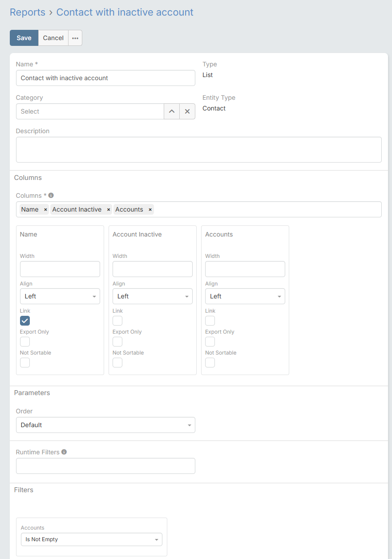The image size is (392, 559).
Task: Open the Accounts filter Is Not Empty dropdown
Action: (92, 539)
